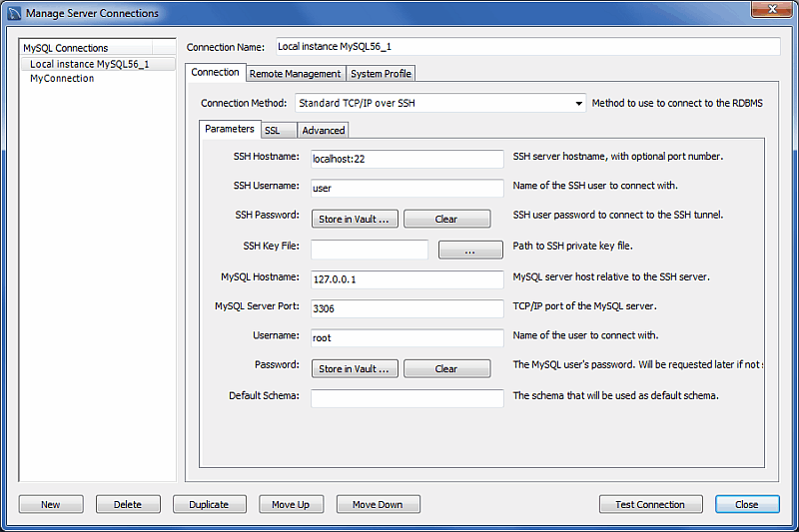Duplicate the selected connection
The height and width of the screenshot is (532, 799).
210,504
